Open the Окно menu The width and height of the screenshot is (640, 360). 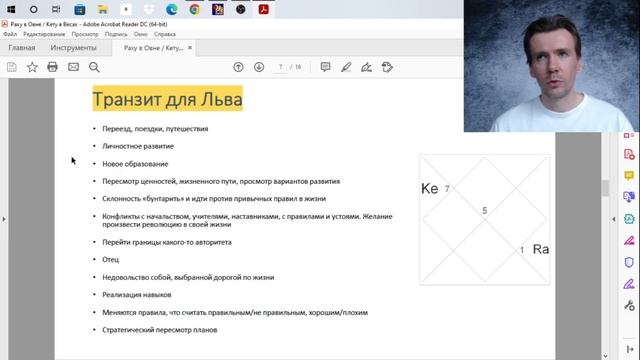tap(140, 34)
